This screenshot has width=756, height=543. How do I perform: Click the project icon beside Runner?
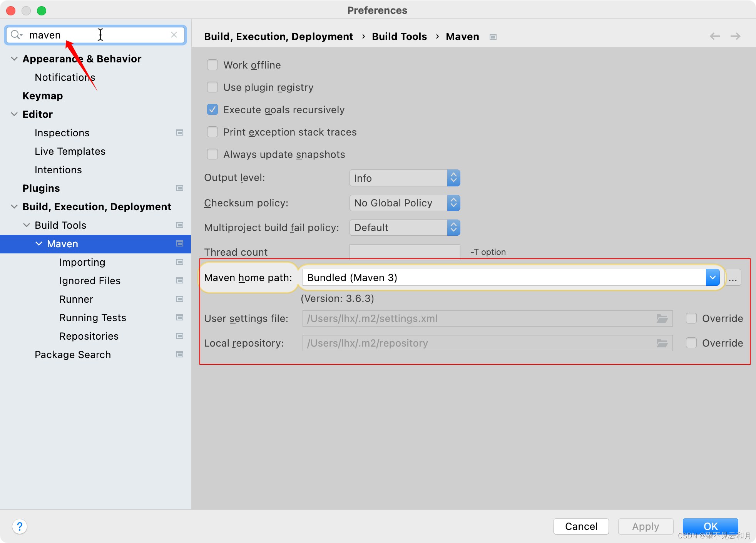tap(180, 299)
